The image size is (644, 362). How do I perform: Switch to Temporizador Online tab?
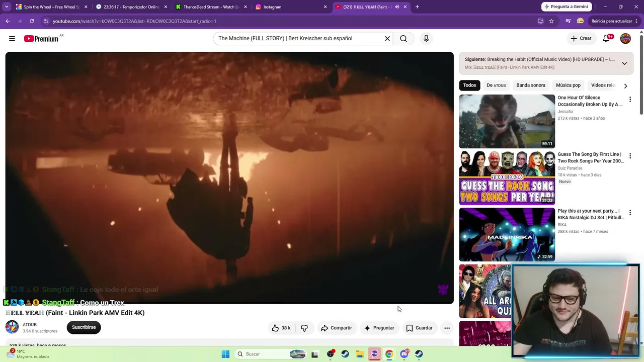click(x=131, y=7)
